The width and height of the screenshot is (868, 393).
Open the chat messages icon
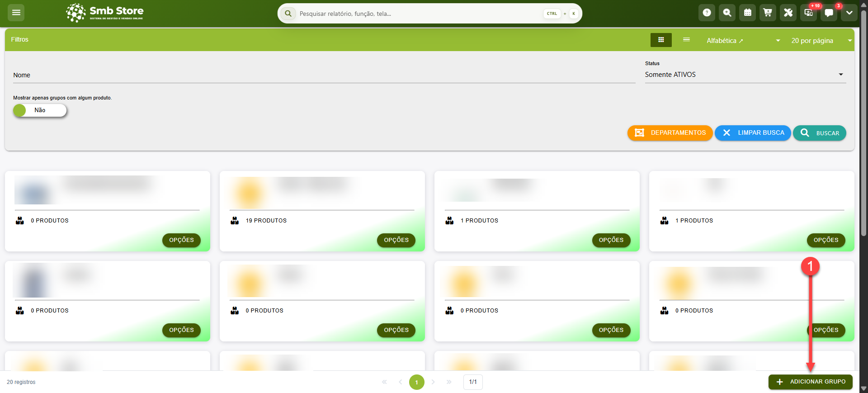(x=829, y=13)
